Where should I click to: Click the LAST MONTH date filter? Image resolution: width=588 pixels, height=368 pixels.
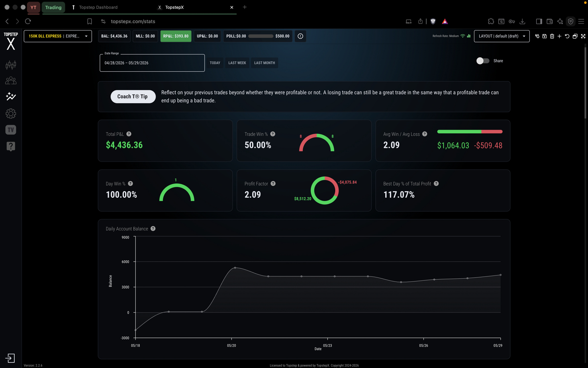click(265, 63)
